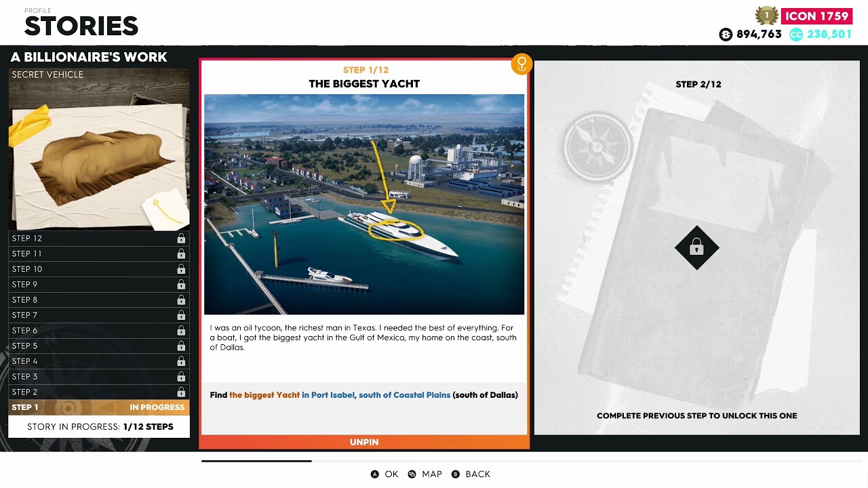
Task: Click the 238,501 Crew Credits balance
Action: pos(829,35)
